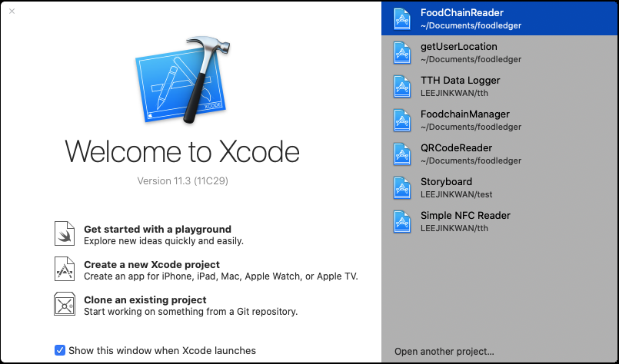The width and height of the screenshot is (619, 364).
Task: Open another project from disk
Action: pos(444,352)
